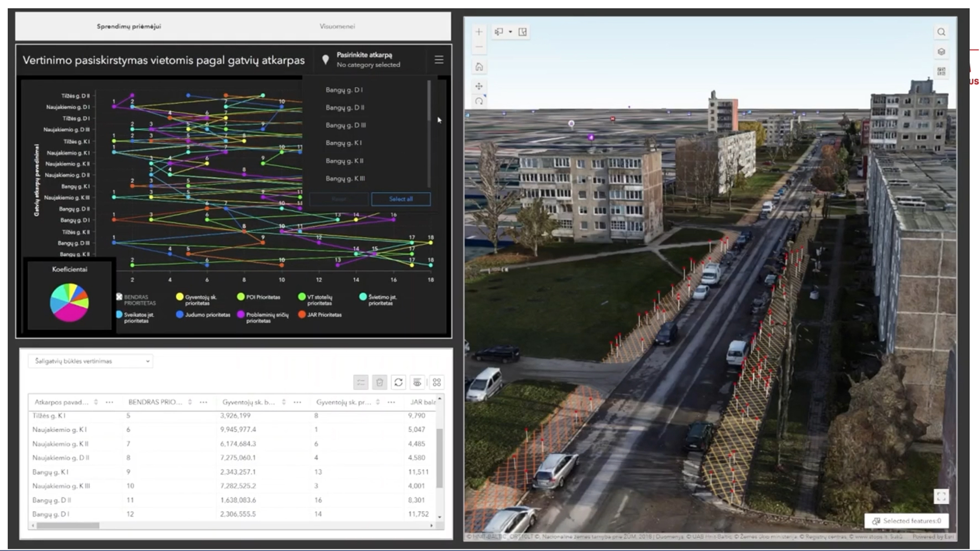Image resolution: width=980 pixels, height=551 pixels.
Task: Refresh the attribute table
Action: click(399, 382)
